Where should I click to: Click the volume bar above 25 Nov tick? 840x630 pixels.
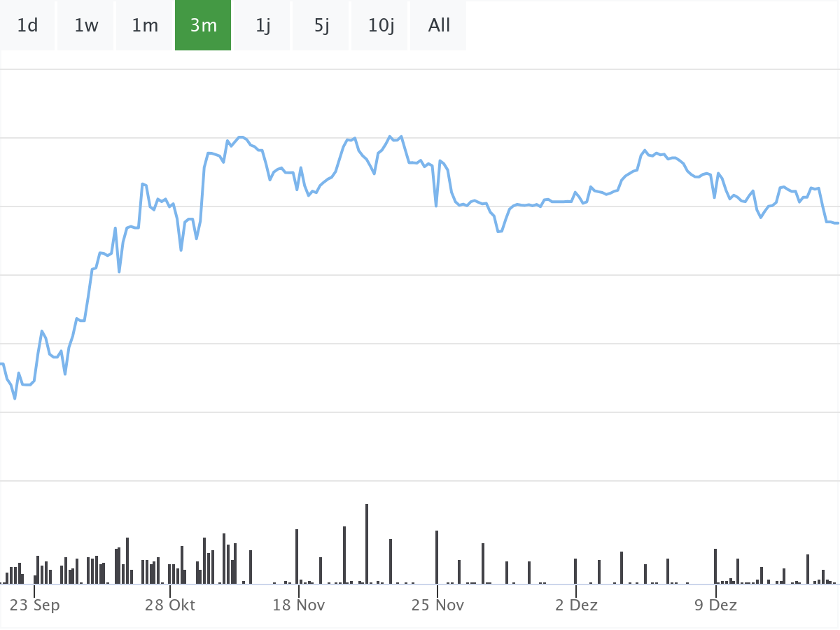437,557
